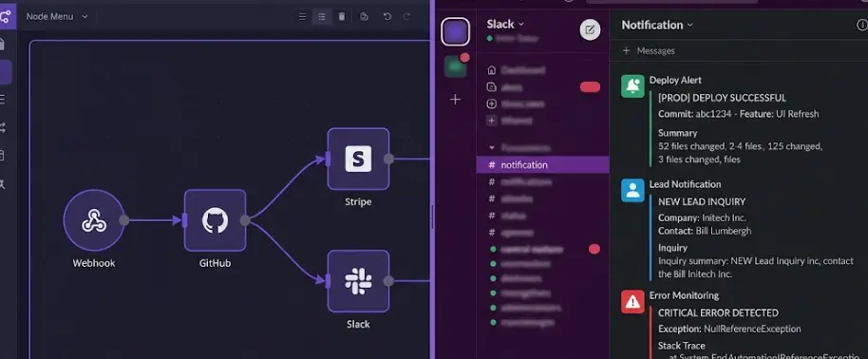Click the plus icon beside Messages
The image size is (868, 359).
[x=626, y=50]
